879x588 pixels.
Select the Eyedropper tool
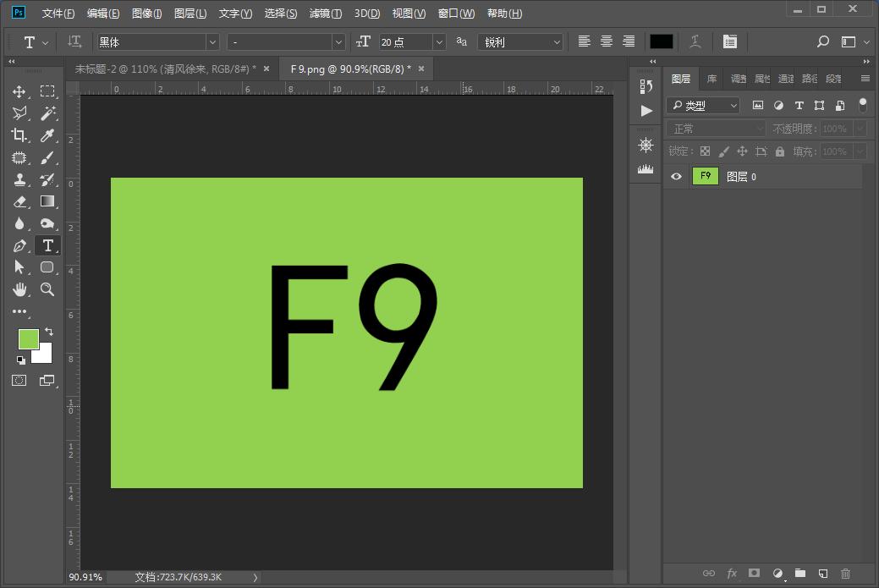point(47,135)
